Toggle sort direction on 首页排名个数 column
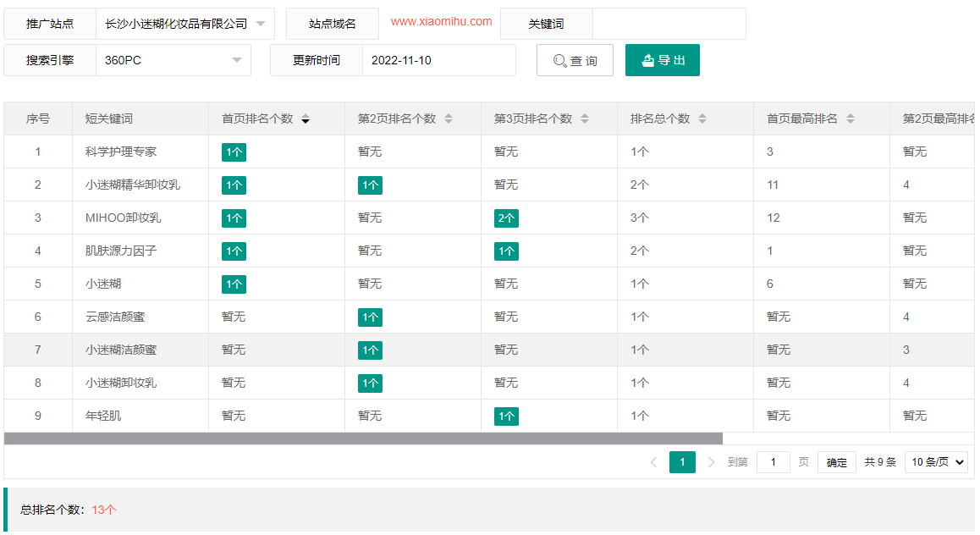 (306, 119)
